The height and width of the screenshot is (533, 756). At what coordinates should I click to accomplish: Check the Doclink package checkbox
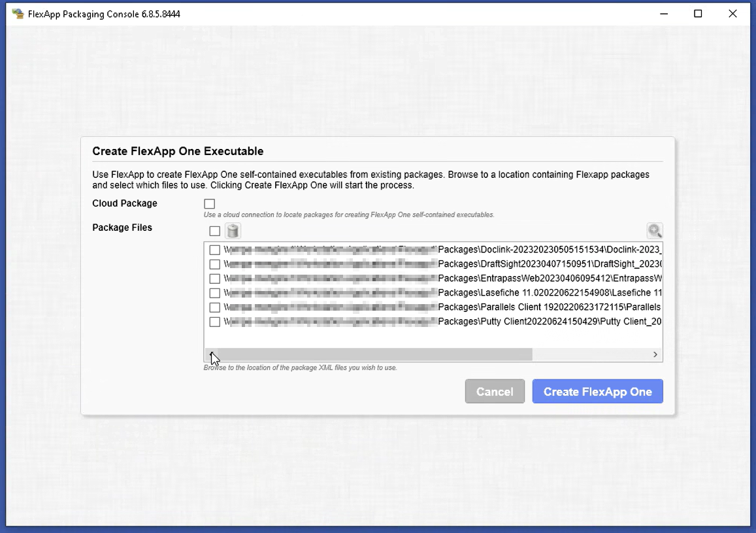coord(214,250)
